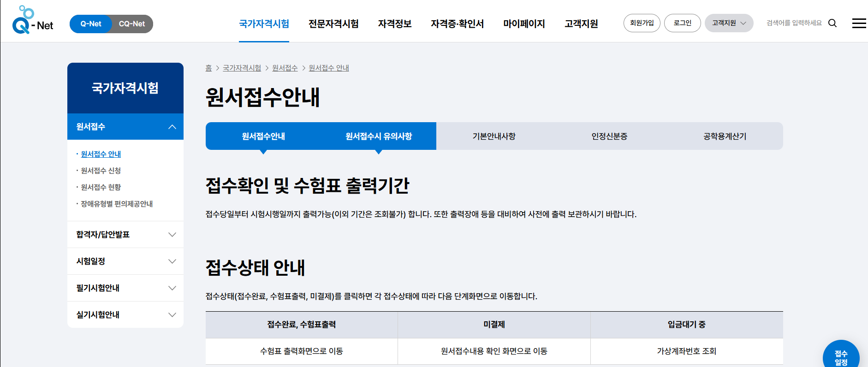Open the hamburger menu icon
The width and height of the screenshot is (868, 367).
[859, 23]
